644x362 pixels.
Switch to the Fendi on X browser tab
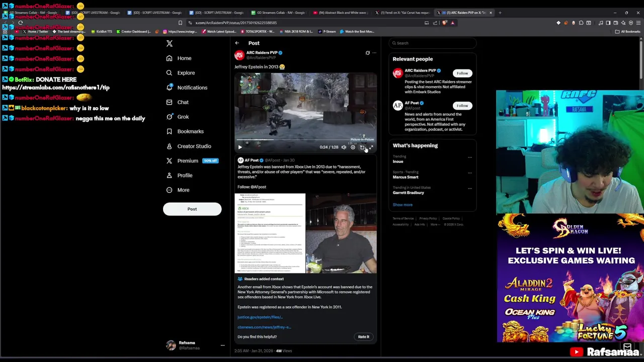tap(401, 13)
